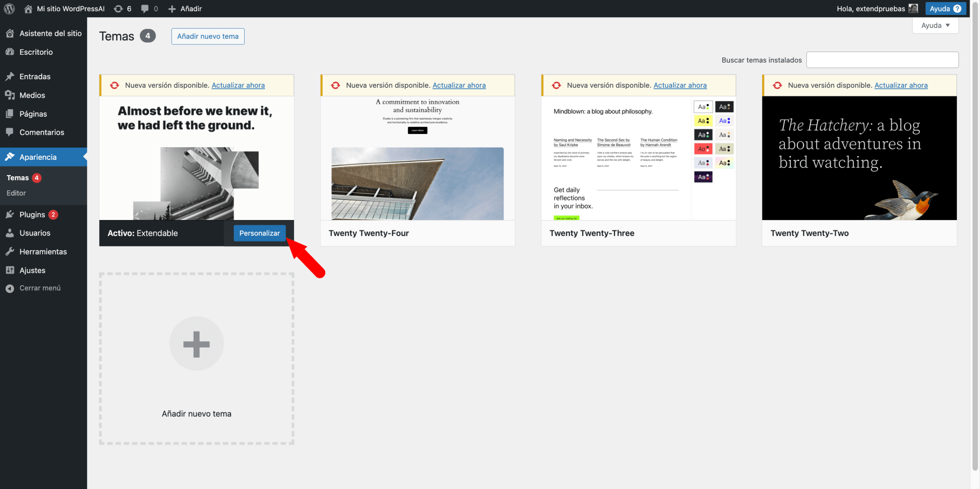Screen dimensions: 980x489
Task: Click the Twenty Twenty-Four theme name
Action: click(x=369, y=233)
